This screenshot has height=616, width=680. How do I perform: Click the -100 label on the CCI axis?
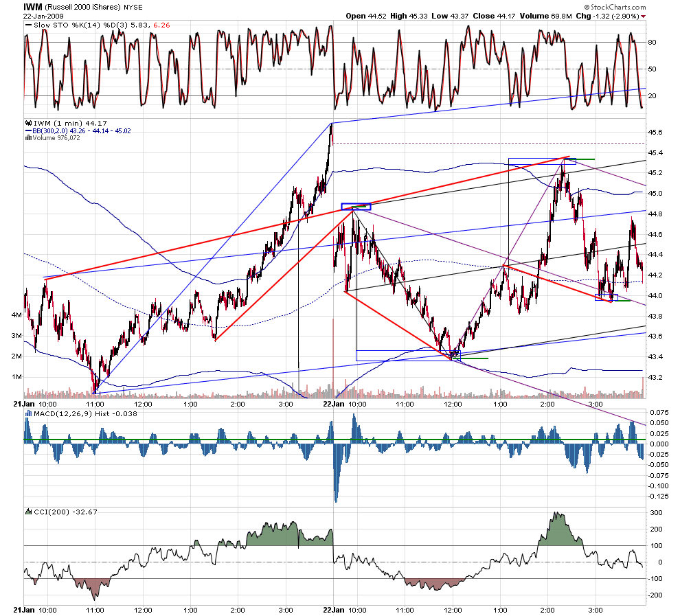(x=655, y=578)
